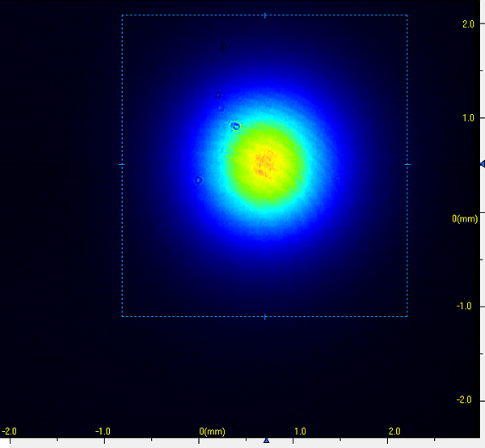485x448 pixels.
Task: Select the top-left corner of the dashed ROI
Action: click(122, 15)
